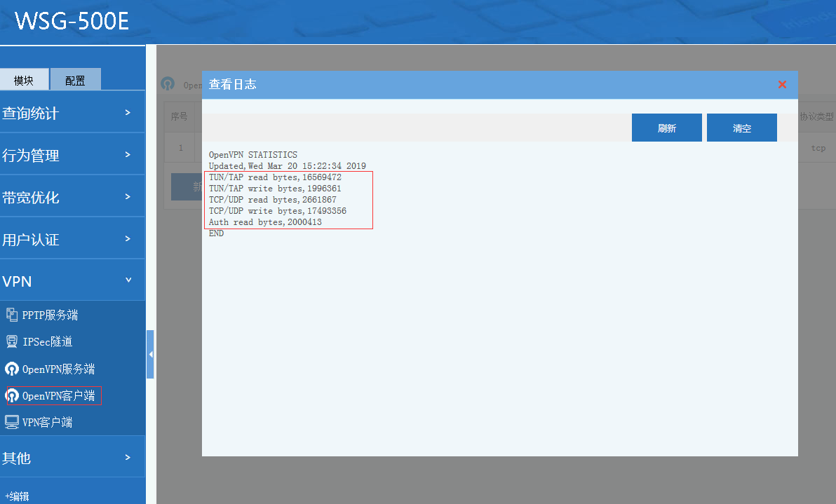836x504 pixels.
Task: Click the VPN客户端 monitor icon
Action: [x=11, y=422]
